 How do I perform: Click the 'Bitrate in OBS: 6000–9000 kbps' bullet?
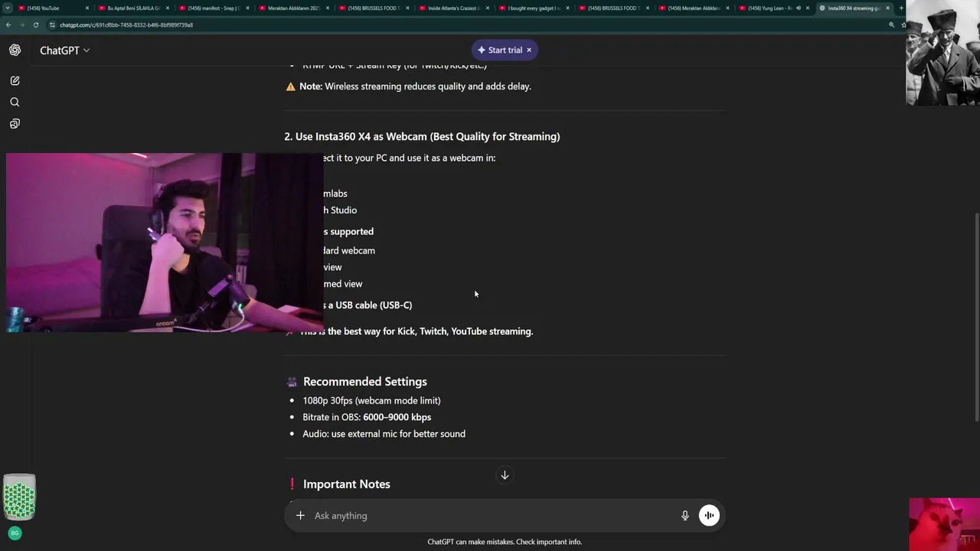point(367,417)
